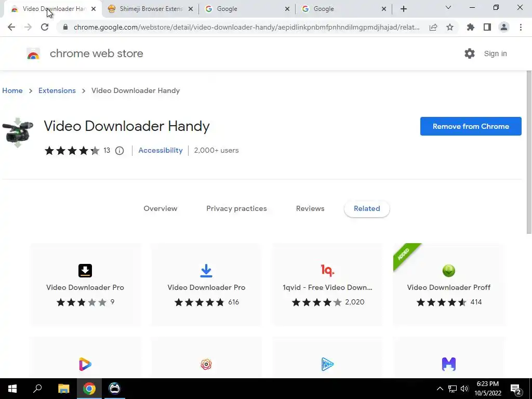Switch to the Shimeji Browser Extension tab
This screenshot has height=399, width=532.
pyautogui.click(x=151, y=9)
